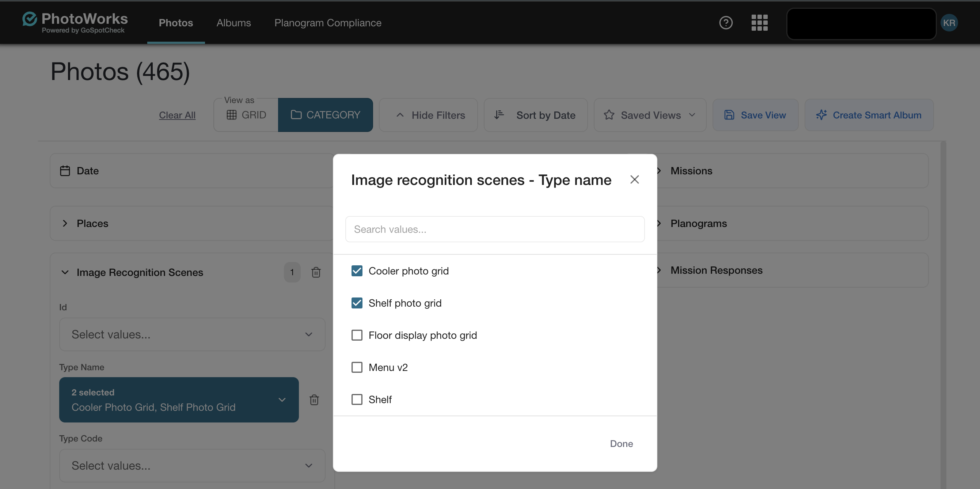
Task: Click the Sort by Date button
Action: click(536, 115)
